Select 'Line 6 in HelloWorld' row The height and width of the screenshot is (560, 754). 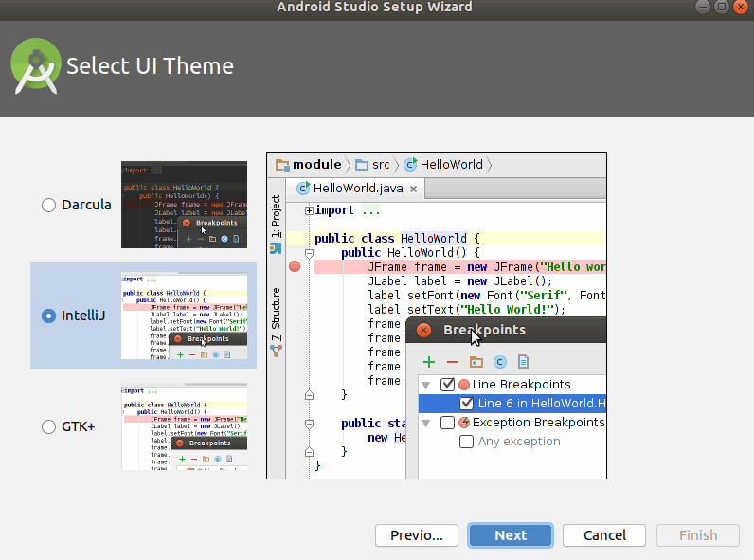point(512,403)
